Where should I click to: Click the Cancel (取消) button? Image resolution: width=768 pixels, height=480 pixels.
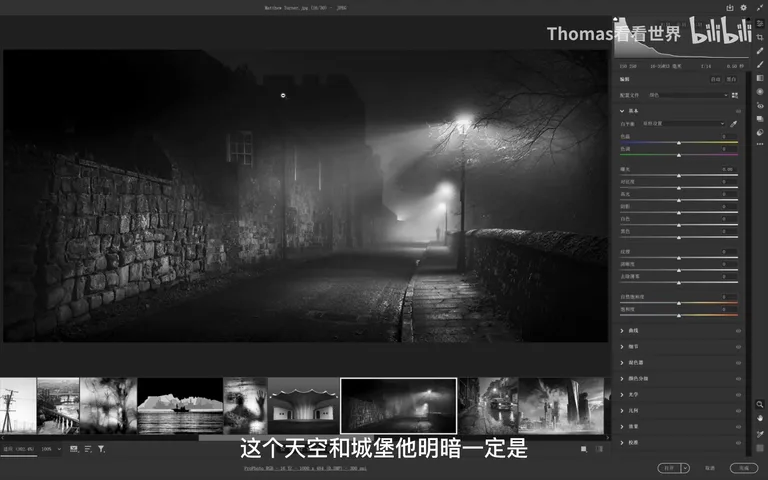point(710,468)
